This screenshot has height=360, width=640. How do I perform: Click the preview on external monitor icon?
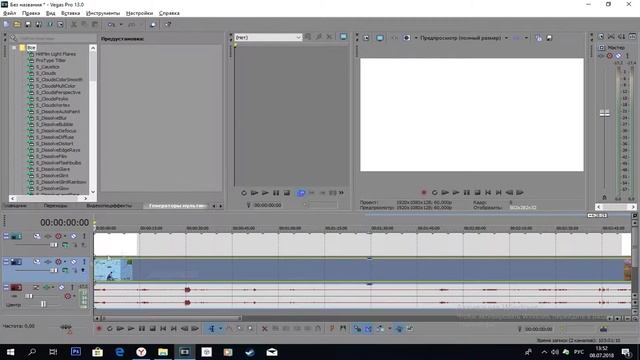click(x=380, y=38)
